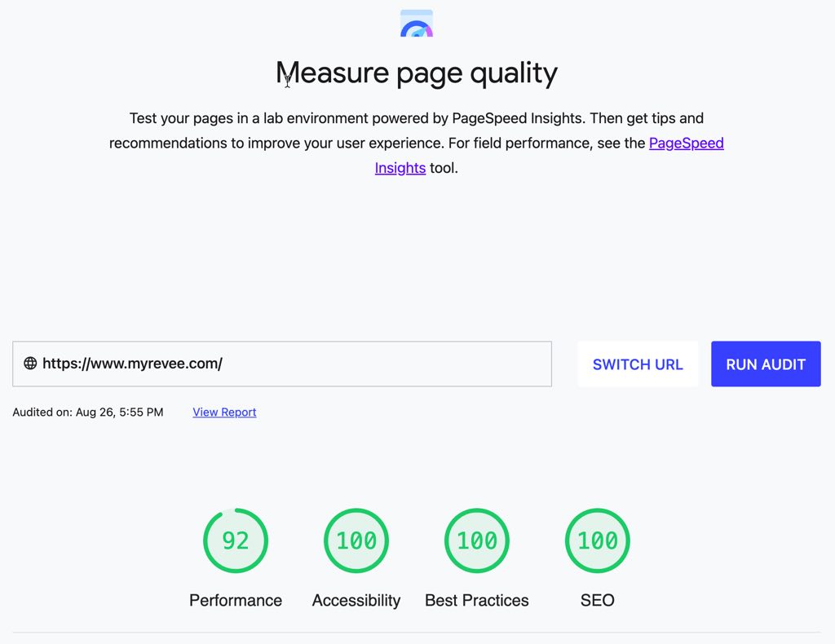Click the SEO label
The height and width of the screenshot is (644, 835).
[x=598, y=600]
